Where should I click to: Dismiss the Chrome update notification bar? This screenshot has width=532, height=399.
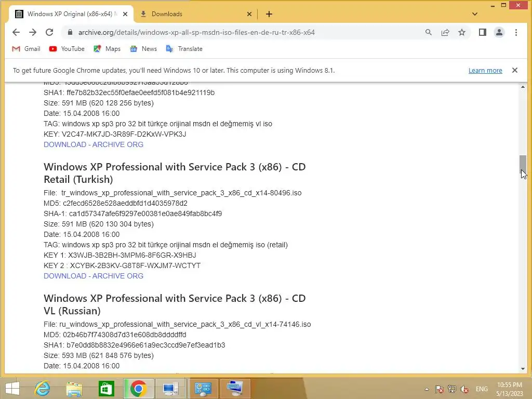515,70
